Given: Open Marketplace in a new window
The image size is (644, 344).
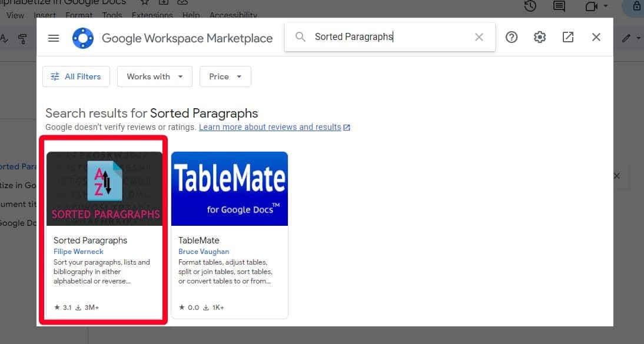Looking at the screenshot, I should click(x=568, y=37).
